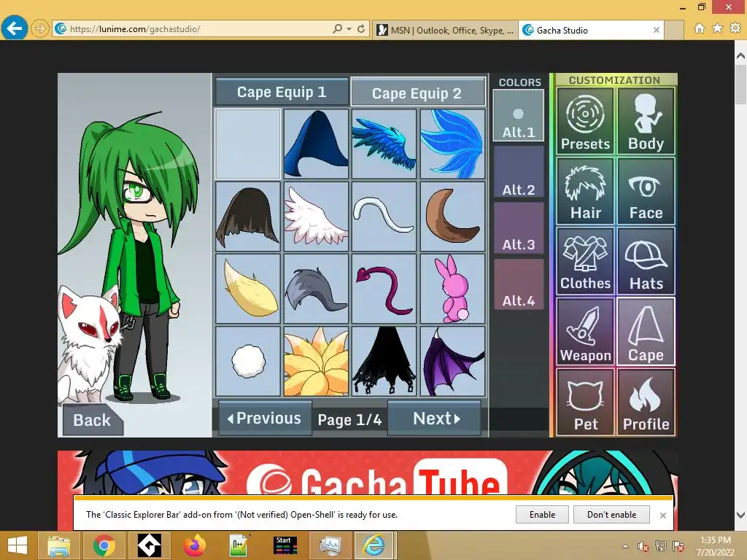Open the Favorites star icon
The height and width of the screenshot is (560, 747).
[718, 28]
